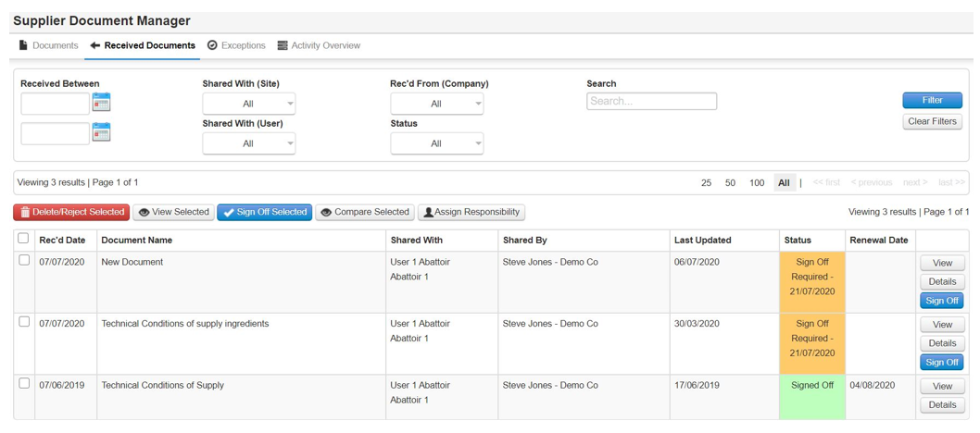Viewport: 980px width, 433px height.
Task: Go to next page link
Action: pos(915,183)
